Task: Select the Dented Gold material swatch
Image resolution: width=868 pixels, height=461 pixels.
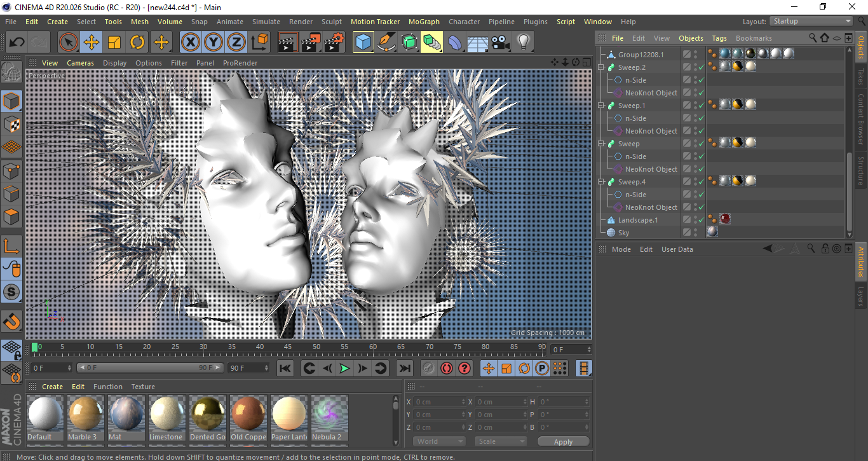Action: pyautogui.click(x=207, y=418)
